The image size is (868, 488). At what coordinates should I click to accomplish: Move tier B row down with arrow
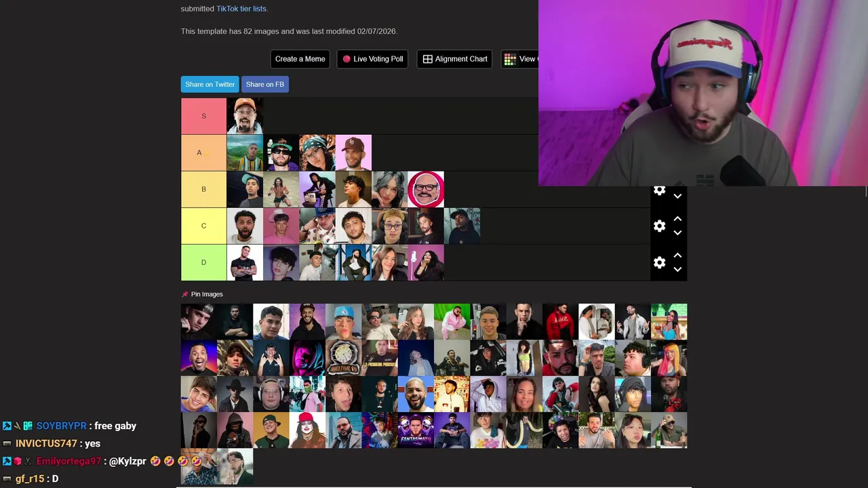pos(677,196)
